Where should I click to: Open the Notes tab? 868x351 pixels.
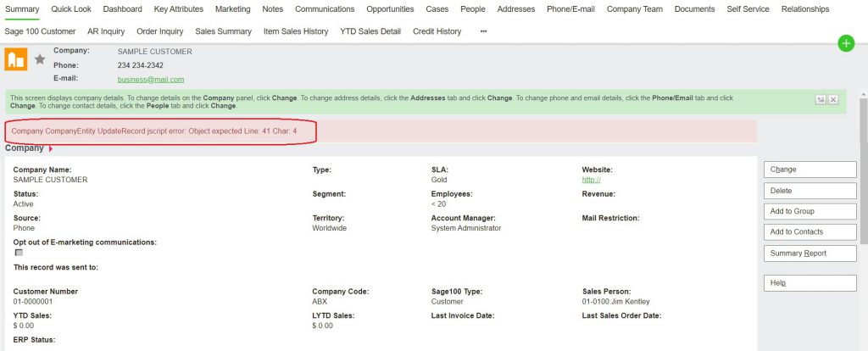272,8
